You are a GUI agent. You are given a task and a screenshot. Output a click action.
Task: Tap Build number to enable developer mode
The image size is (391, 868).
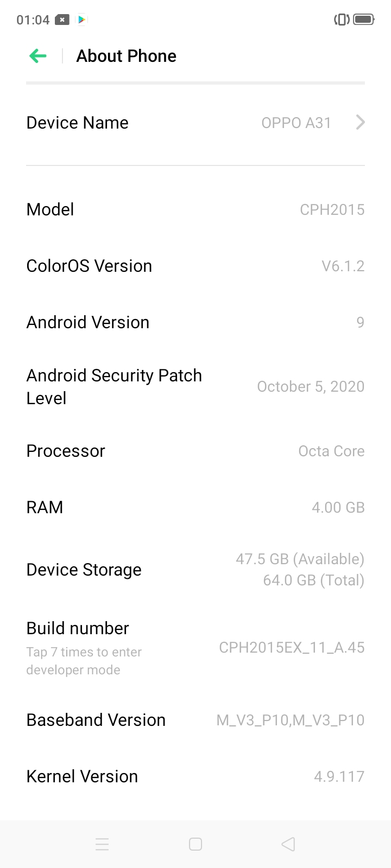(x=195, y=648)
